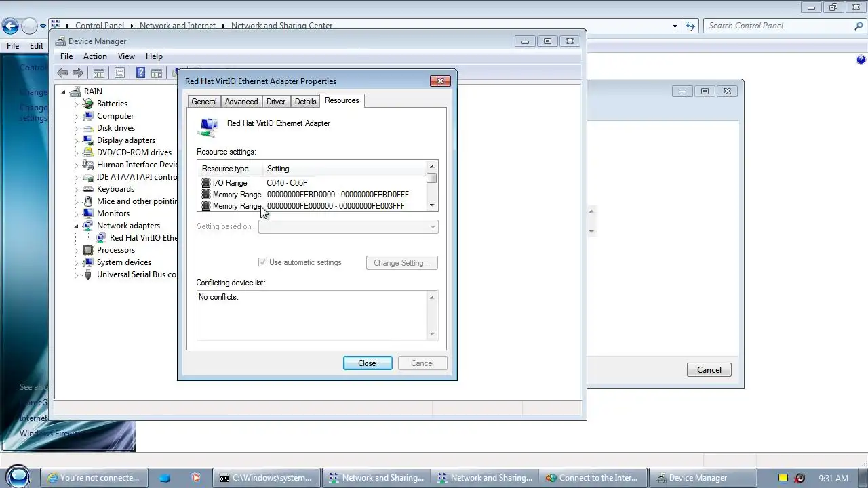This screenshot has width=868, height=488.
Task: Click the Cancel button in background wizard
Action: pos(709,370)
